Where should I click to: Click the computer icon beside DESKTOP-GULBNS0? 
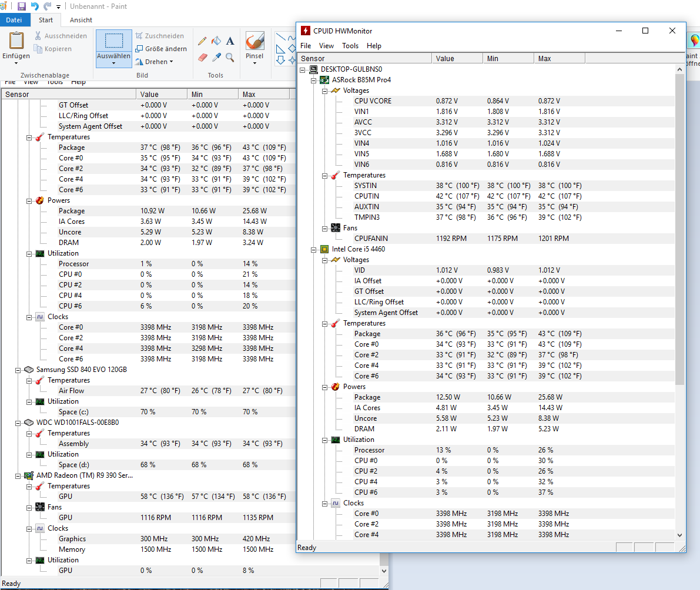point(313,69)
